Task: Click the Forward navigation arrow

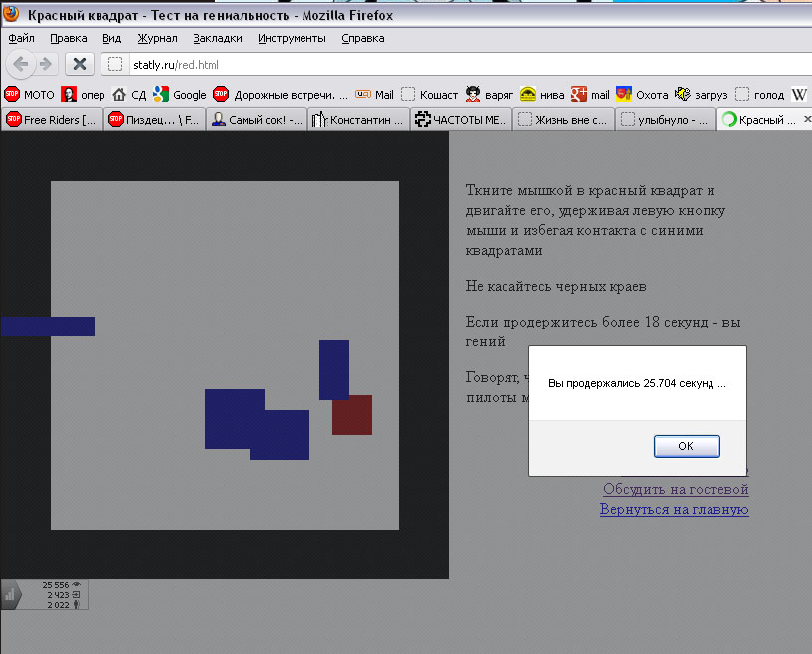Action: coord(44,63)
